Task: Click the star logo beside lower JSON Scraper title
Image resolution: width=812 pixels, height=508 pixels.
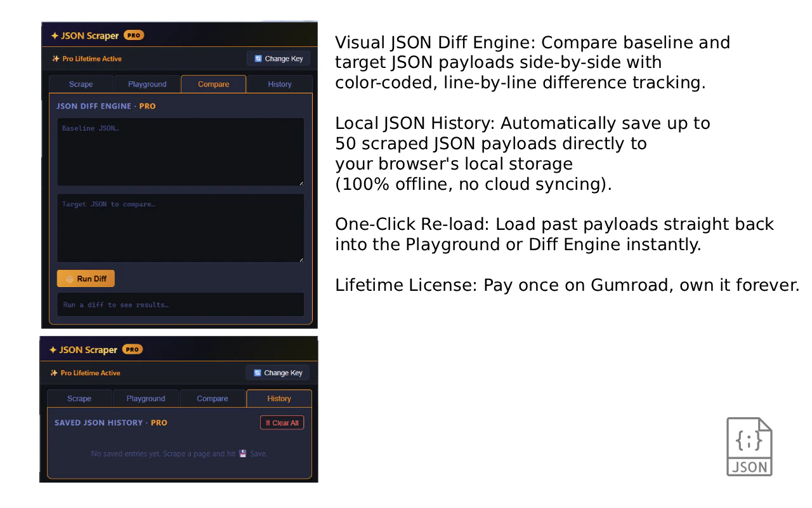Action: click(x=53, y=350)
